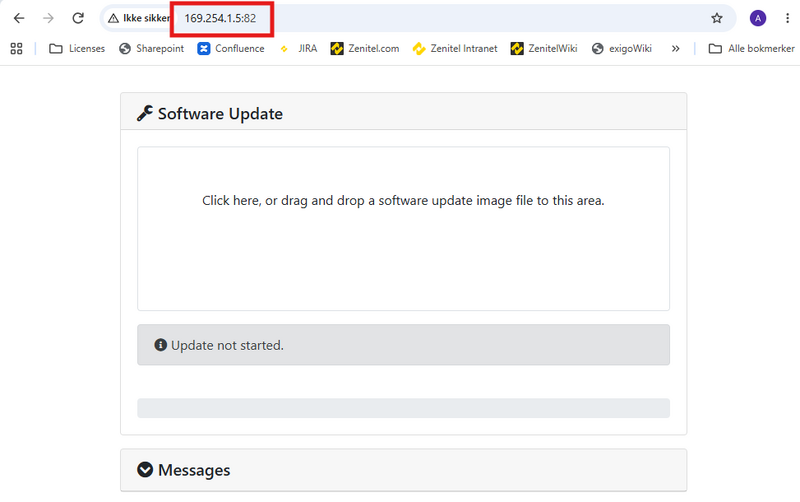Image resolution: width=800 pixels, height=502 pixels.
Task: Go back with the browser back arrow
Action: tap(19, 18)
